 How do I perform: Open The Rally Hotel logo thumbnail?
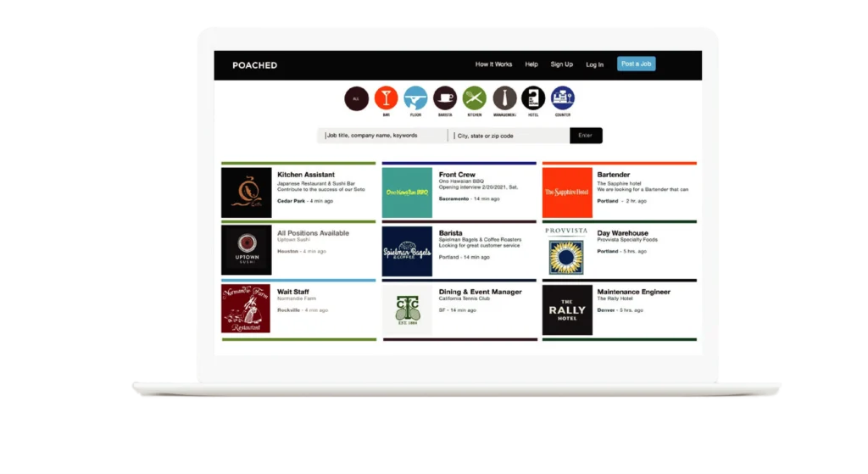click(x=567, y=309)
